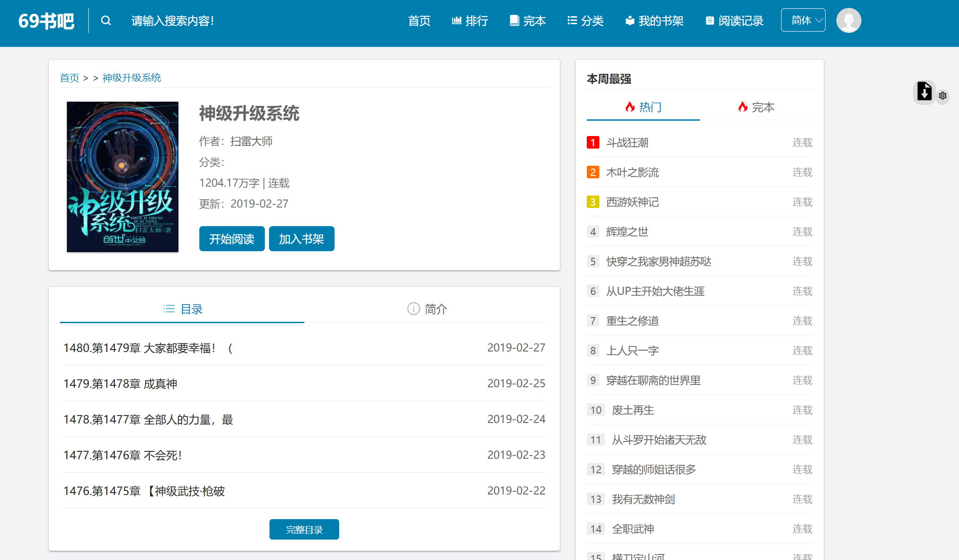959x560 pixels.
Task: Open rankings via the 排行 chart icon
Action: click(457, 20)
